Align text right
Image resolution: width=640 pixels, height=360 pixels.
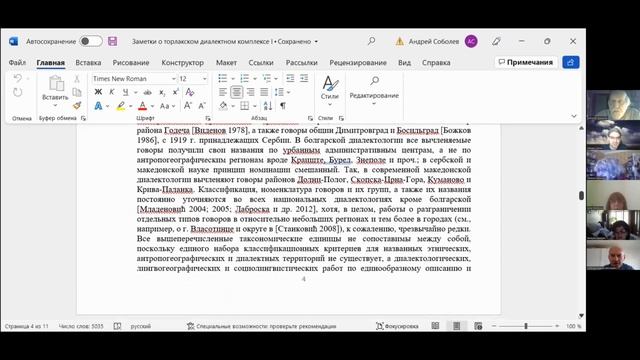pos(250,92)
